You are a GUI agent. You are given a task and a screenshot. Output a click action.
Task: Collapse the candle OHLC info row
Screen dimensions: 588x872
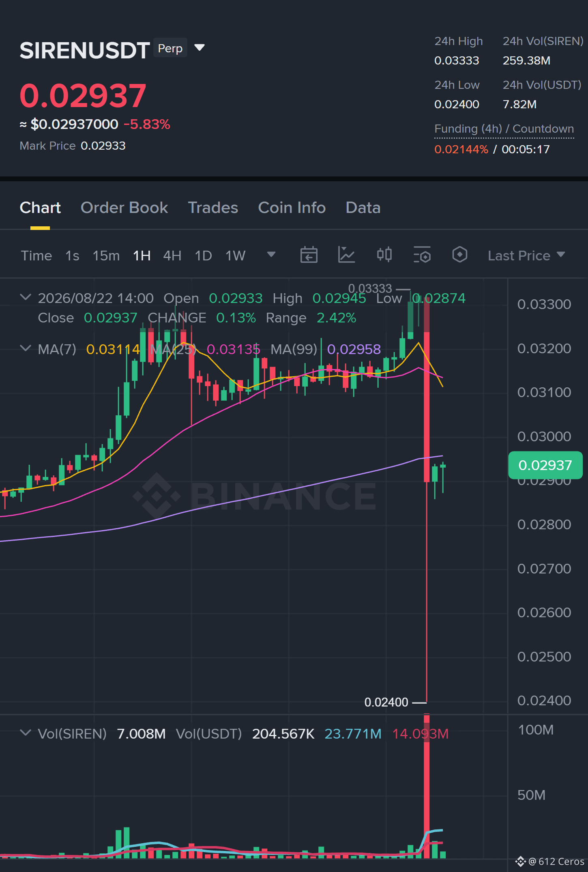pyautogui.click(x=26, y=297)
